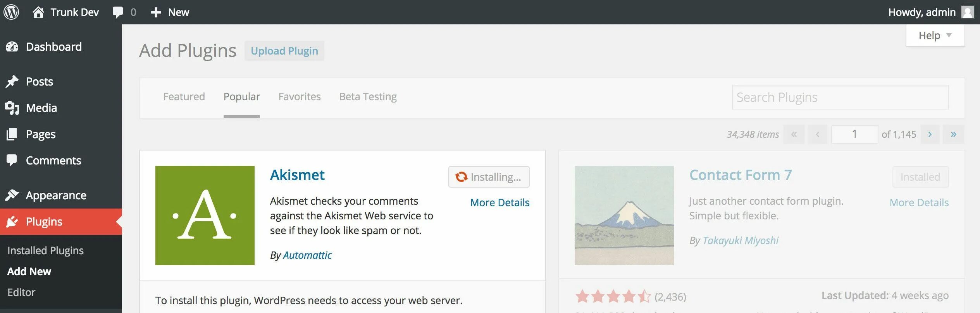The image size is (980, 313).
Task: Click the first page double-arrow button
Action: pos(794,134)
